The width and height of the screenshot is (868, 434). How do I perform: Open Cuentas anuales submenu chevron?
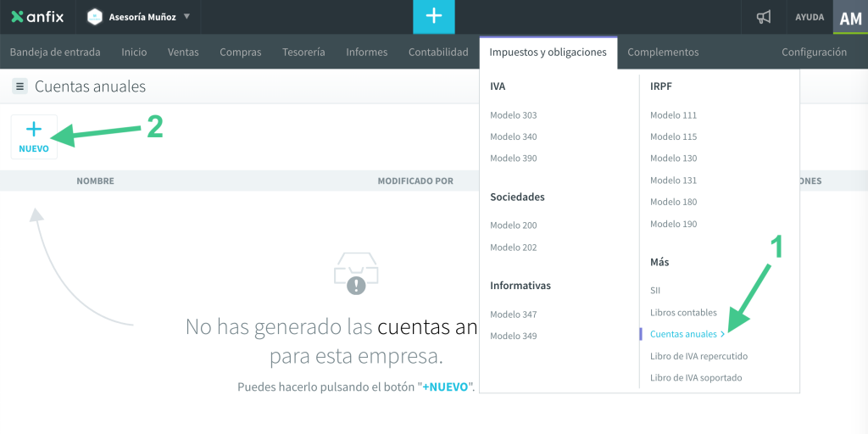coord(722,334)
